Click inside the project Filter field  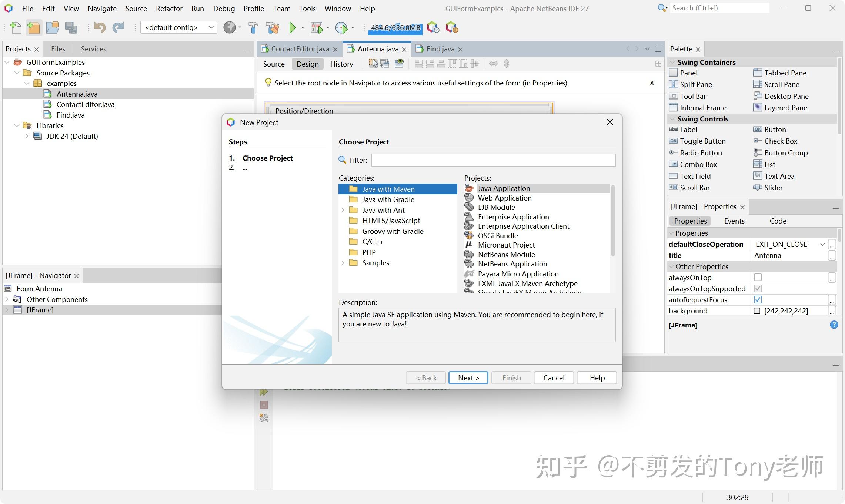click(x=492, y=160)
